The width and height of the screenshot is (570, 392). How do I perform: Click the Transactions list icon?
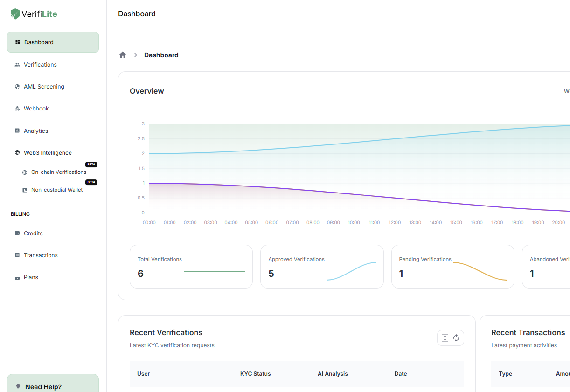coord(17,255)
